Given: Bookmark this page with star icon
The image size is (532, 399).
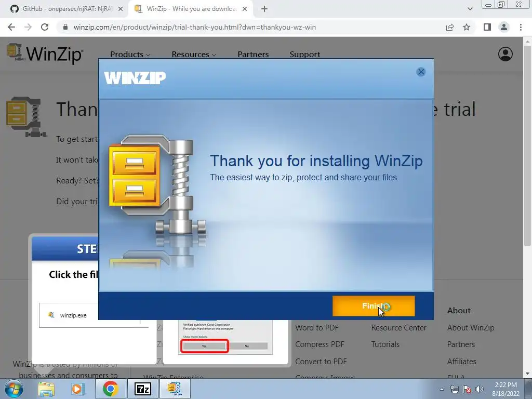Looking at the screenshot, I should coord(467,27).
